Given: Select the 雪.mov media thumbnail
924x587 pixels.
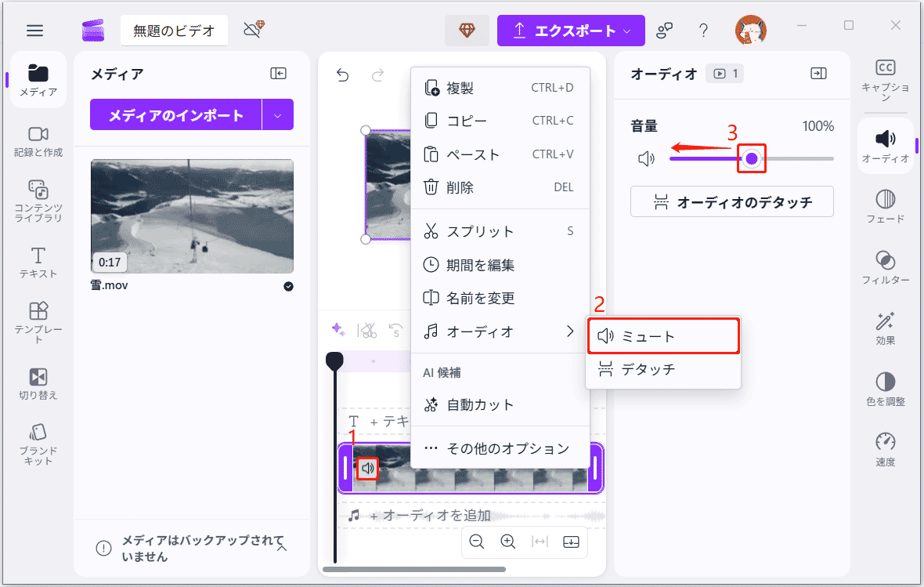Looking at the screenshot, I should coord(191,216).
